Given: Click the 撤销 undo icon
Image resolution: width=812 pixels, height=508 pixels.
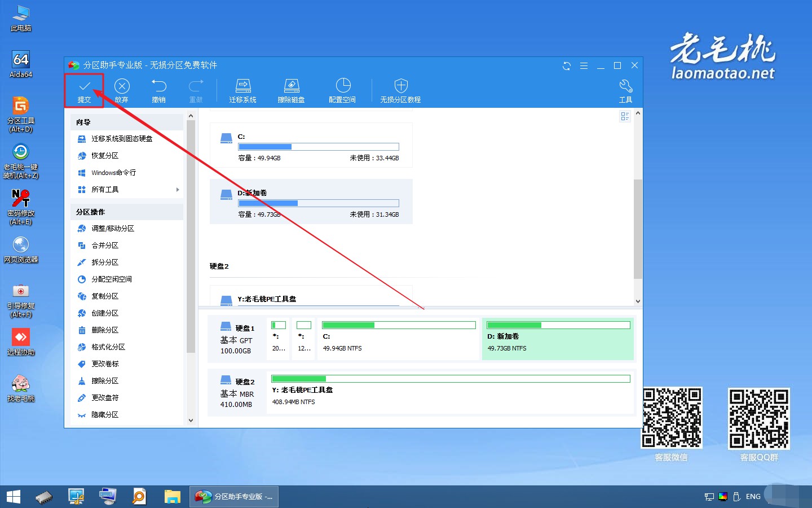Looking at the screenshot, I should [159, 86].
